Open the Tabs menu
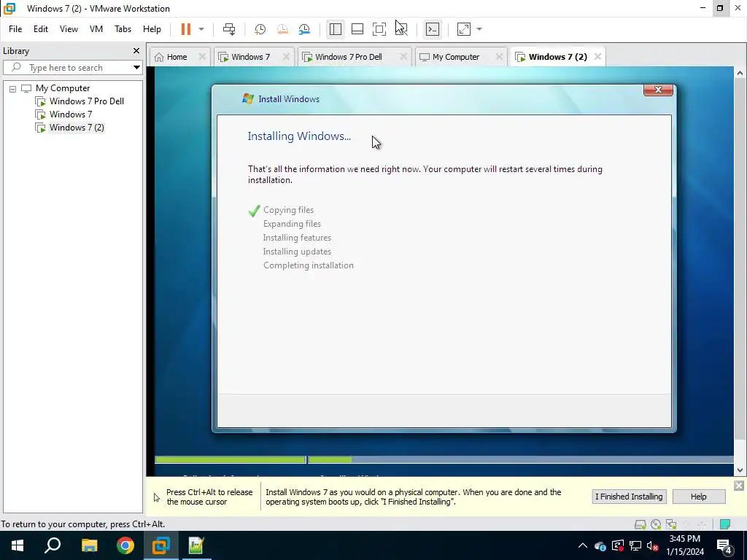Screen dimensions: 747x560 coord(123,29)
